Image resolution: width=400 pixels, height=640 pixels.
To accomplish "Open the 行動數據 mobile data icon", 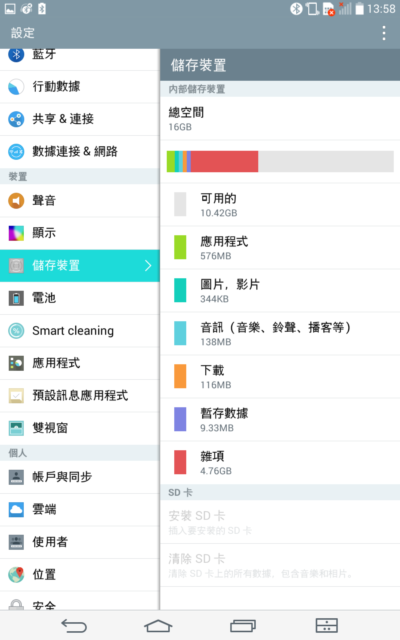I will (x=16, y=87).
